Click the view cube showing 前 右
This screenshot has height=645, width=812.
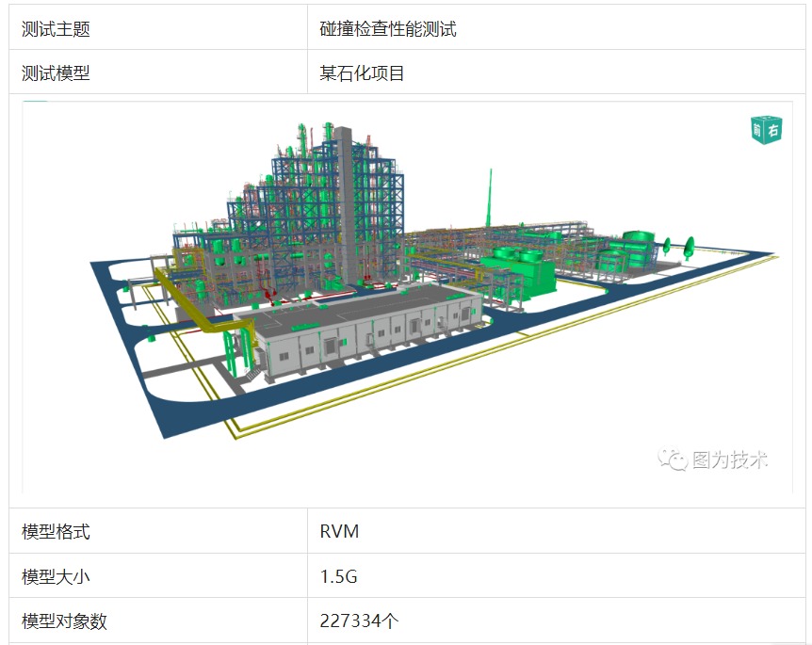pos(767,130)
